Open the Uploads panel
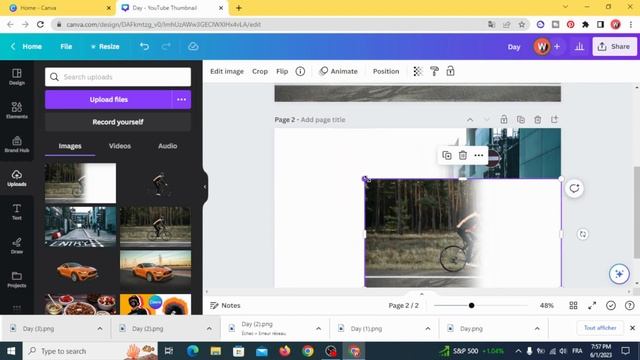Image resolution: width=640 pixels, height=360 pixels. tap(17, 178)
